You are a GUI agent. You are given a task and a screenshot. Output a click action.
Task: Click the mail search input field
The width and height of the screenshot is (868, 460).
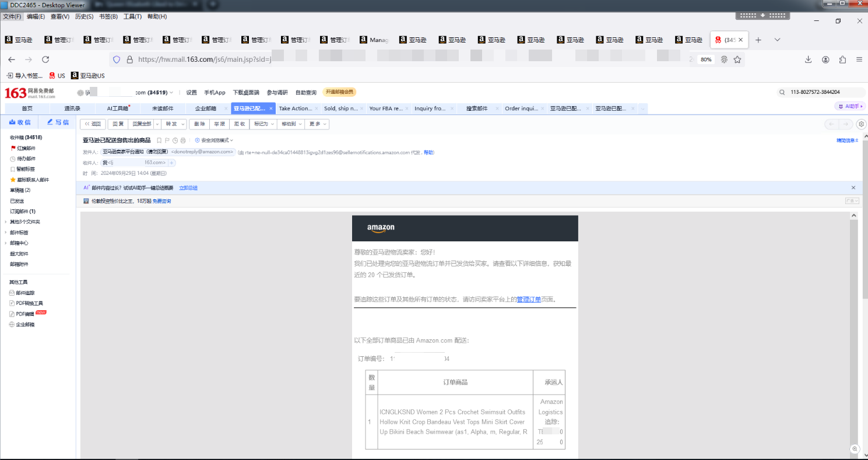(x=822, y=93)
